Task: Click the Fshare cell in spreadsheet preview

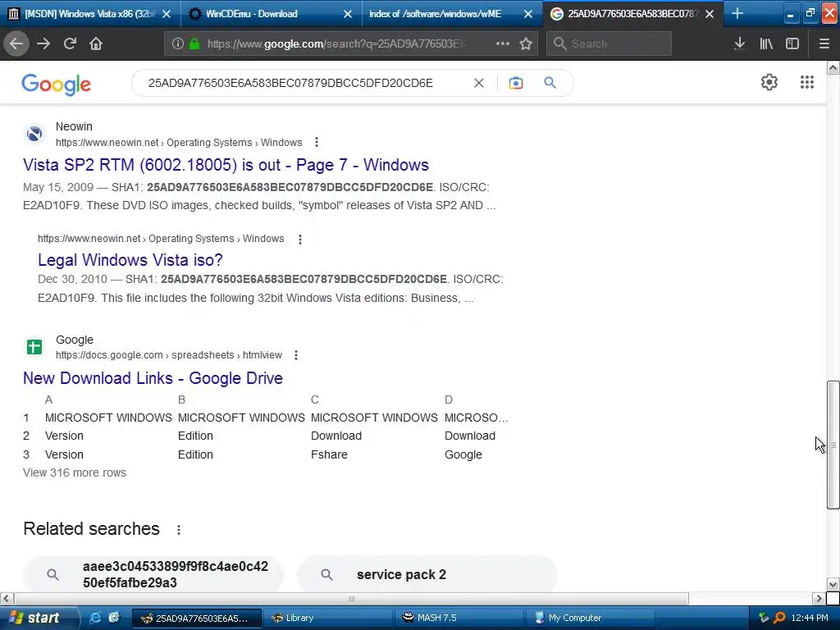Action: click(x=329, y=454)
